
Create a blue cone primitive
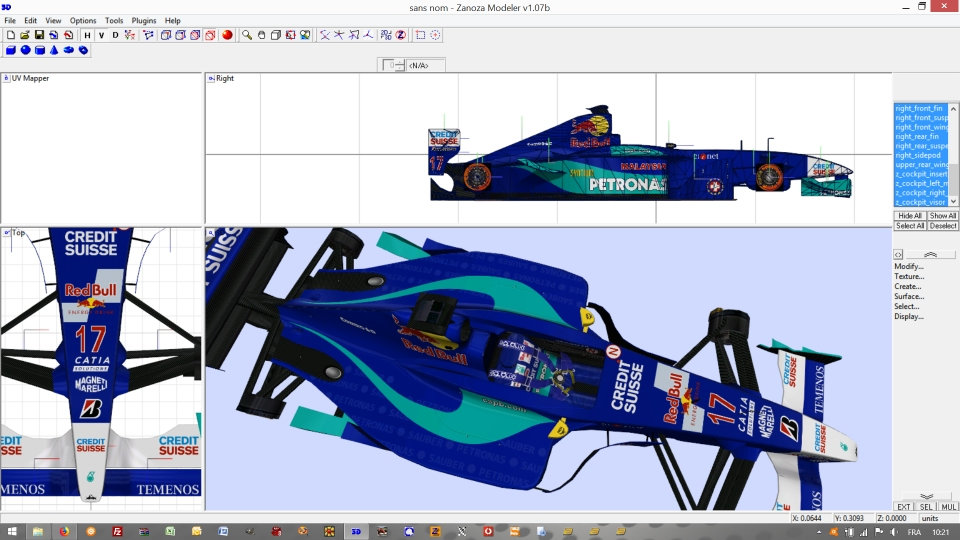coord(54,50)
